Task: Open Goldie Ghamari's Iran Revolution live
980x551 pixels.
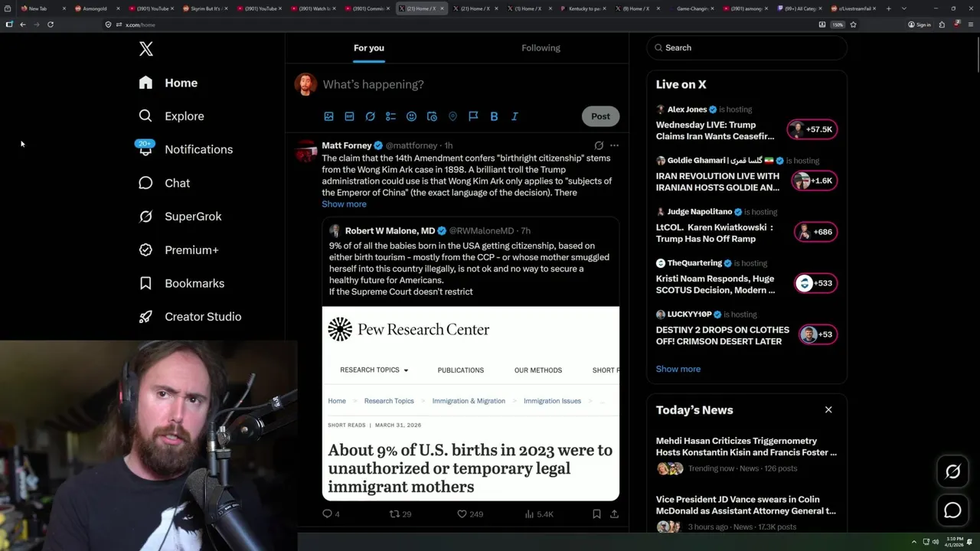Action: coord(717,181)
